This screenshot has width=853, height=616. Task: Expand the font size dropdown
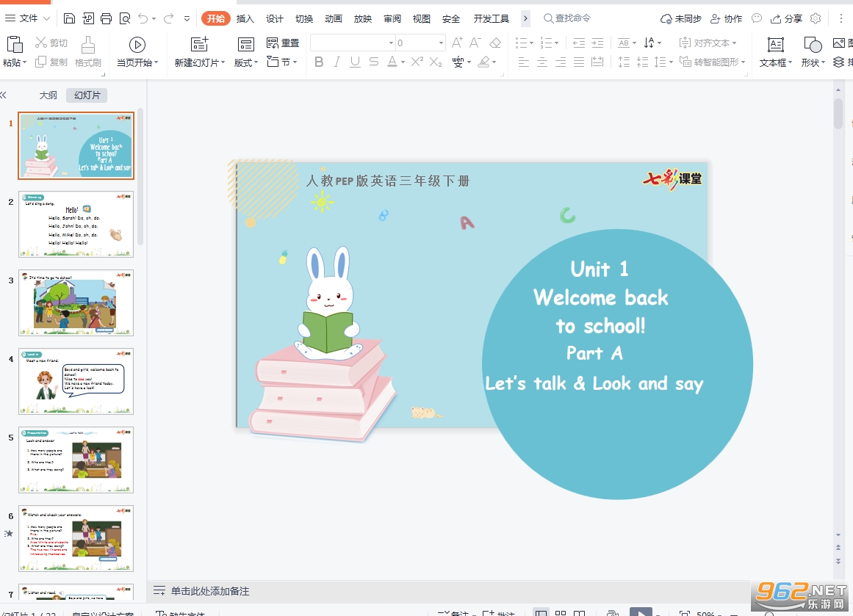tap(441, 43)
